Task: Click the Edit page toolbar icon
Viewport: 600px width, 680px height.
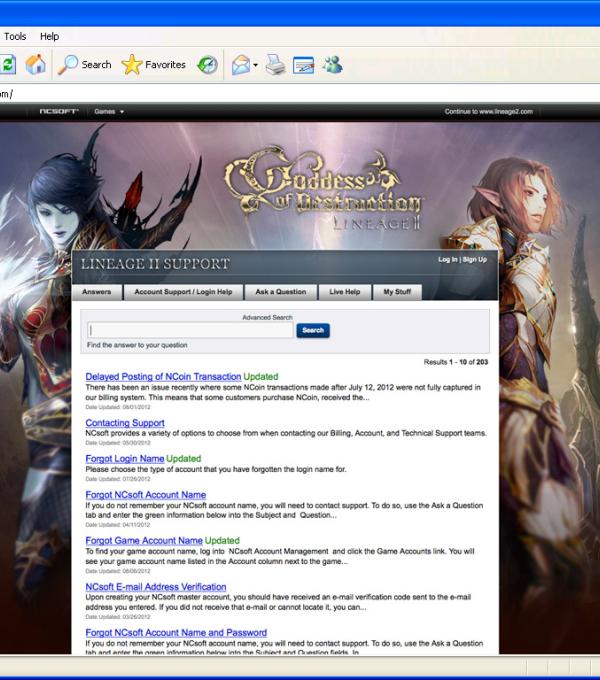Action: coord(303,65)
